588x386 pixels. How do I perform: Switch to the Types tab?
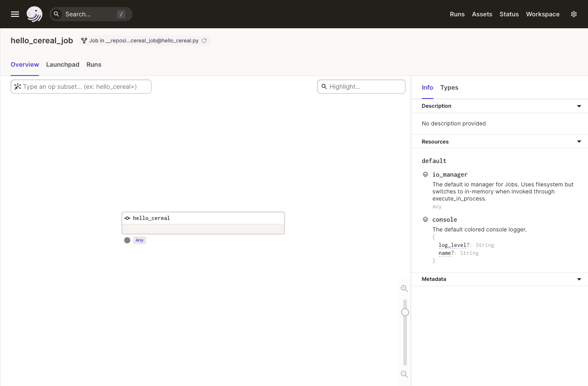(x=449, y=87)
